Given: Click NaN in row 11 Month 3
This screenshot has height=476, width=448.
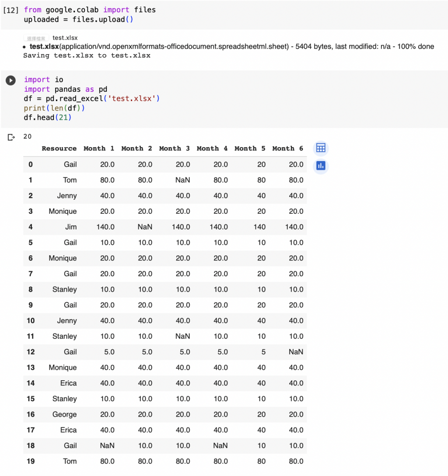Looking at the screenshot, I should pos(183,337).
